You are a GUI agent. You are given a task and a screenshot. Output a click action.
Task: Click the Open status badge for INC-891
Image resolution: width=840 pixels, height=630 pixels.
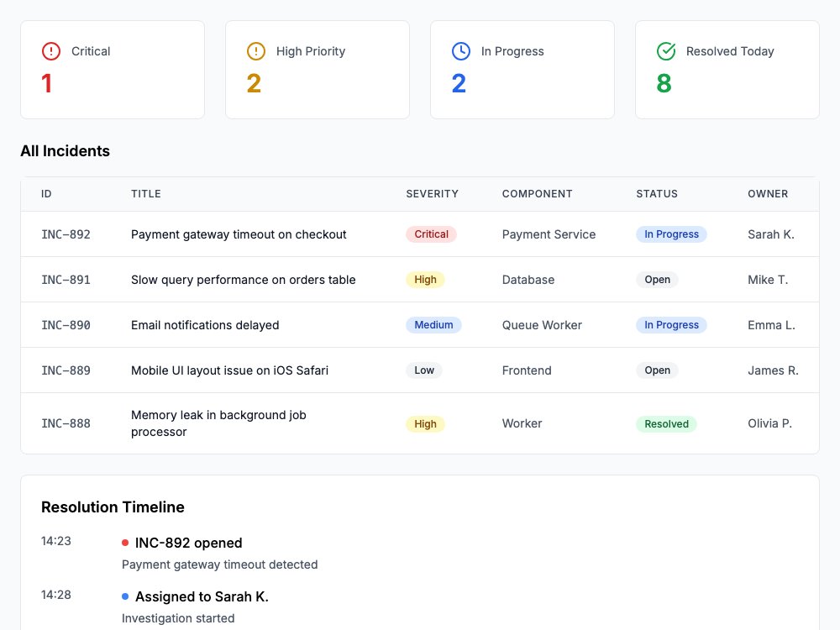click(658, 280)
